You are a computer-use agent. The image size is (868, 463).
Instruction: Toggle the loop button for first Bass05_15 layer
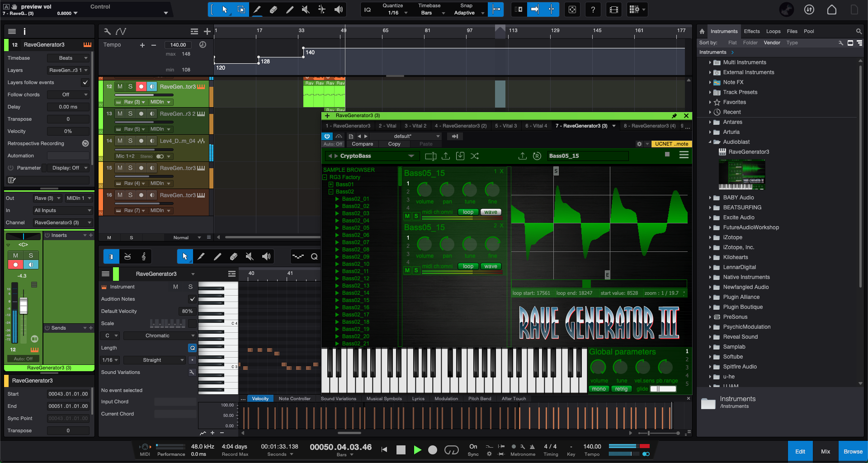coord(468,212)
